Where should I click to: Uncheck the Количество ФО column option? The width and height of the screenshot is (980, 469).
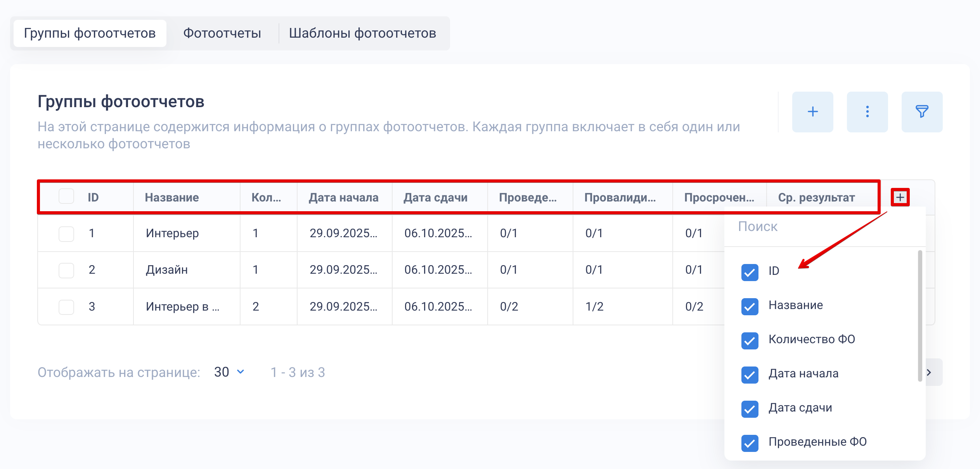(750, 340)
